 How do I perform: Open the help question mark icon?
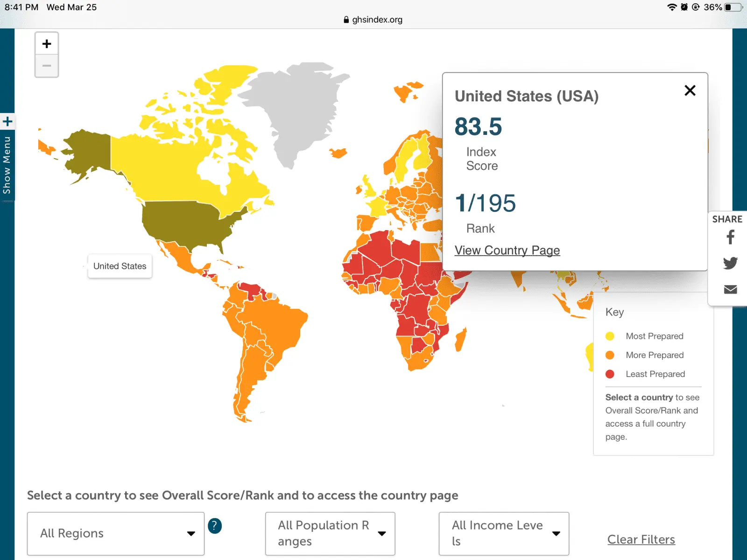tap(215, 526)
